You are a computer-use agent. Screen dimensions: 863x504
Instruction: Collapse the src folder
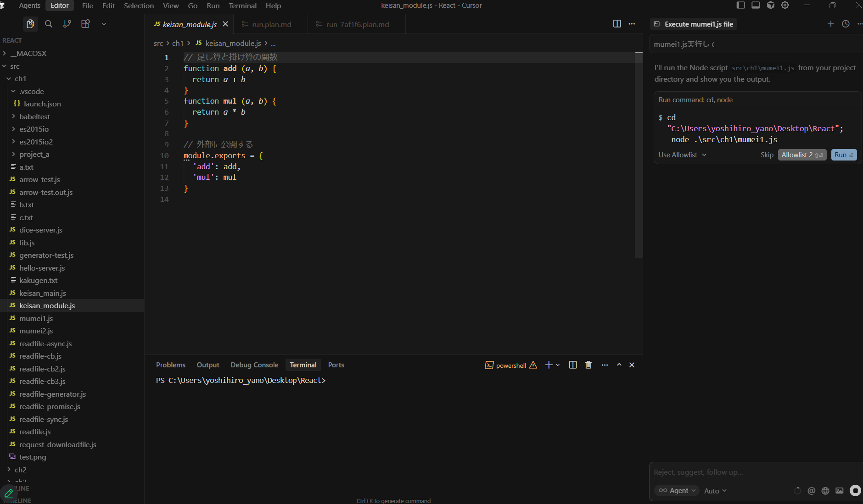pyautogui.click(x=72, y=66)
